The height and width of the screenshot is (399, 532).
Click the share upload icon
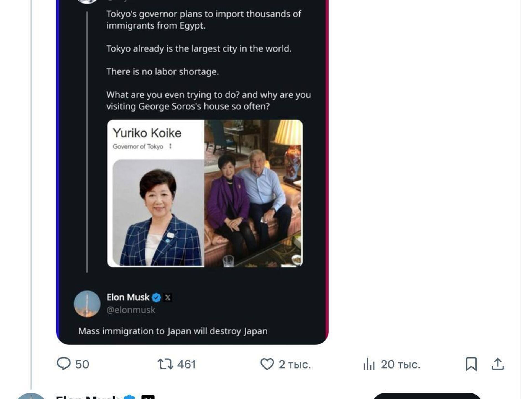[498, 364]
